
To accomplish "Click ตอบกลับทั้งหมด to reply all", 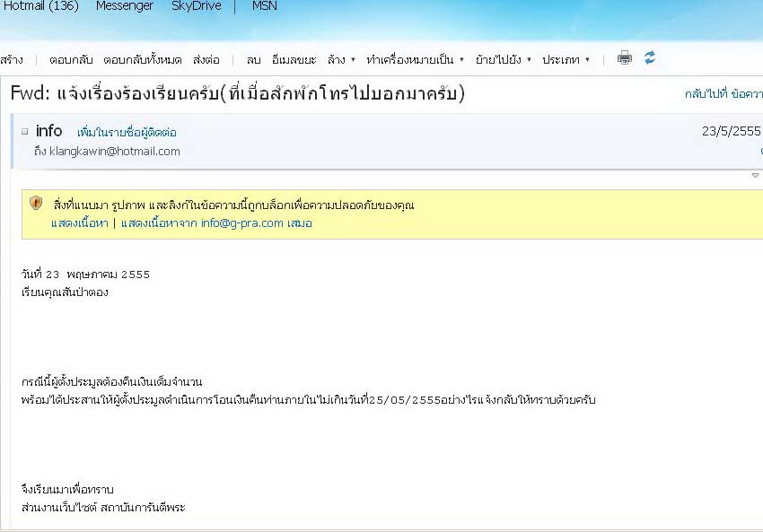I will (142, 60).
